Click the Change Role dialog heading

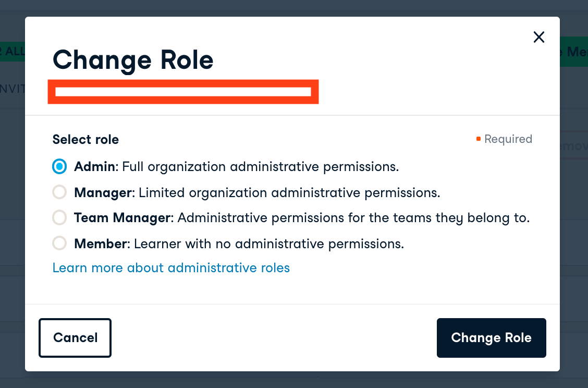[x=133, y=60]
